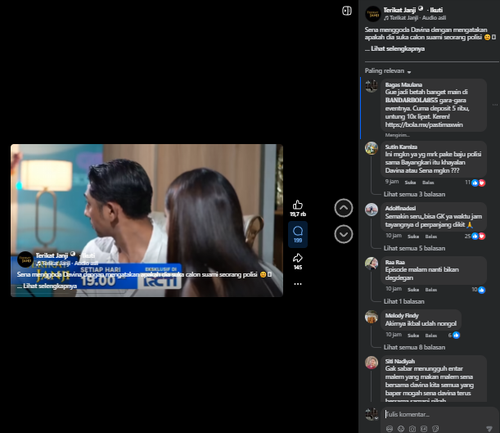Click the 10 jam timestamp on Raa Raa's comment

393,289
